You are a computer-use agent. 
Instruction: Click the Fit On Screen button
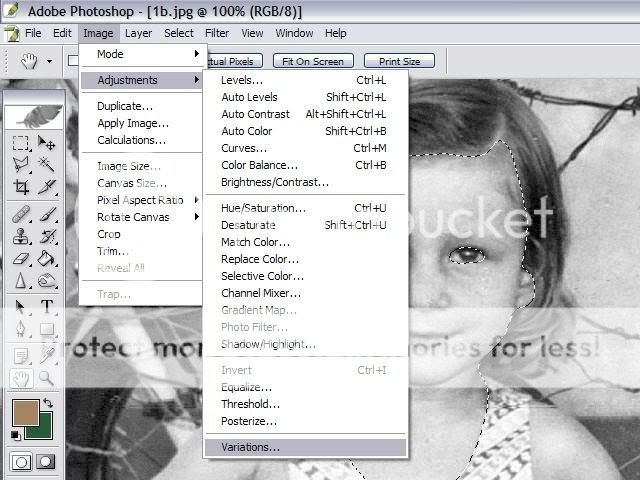[x=313, y=61]
